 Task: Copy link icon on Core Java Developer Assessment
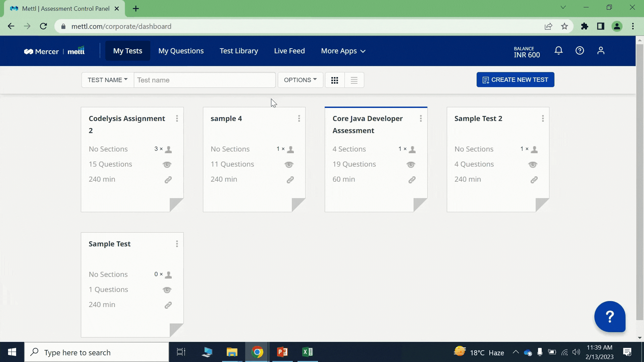pos(412,180)
